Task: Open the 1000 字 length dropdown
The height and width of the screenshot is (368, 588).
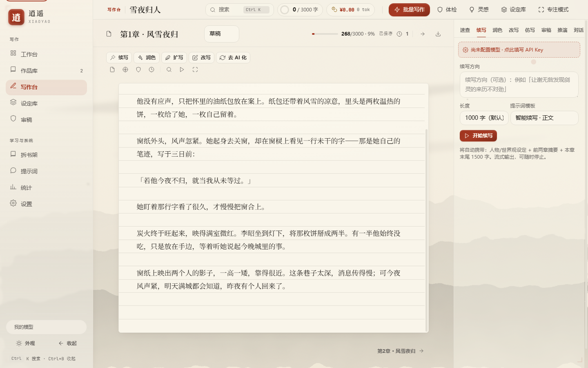Action: 484,118
